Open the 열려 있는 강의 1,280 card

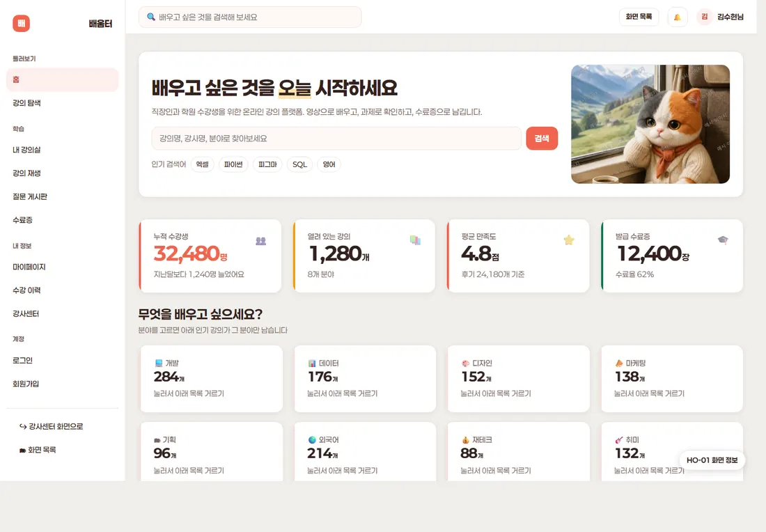(x=364, y=256)
